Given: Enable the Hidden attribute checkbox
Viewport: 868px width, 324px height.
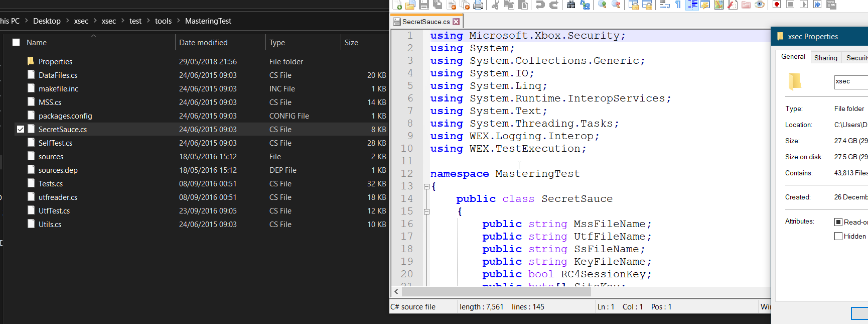Looking at the screenshot, I should coord(838,236).
